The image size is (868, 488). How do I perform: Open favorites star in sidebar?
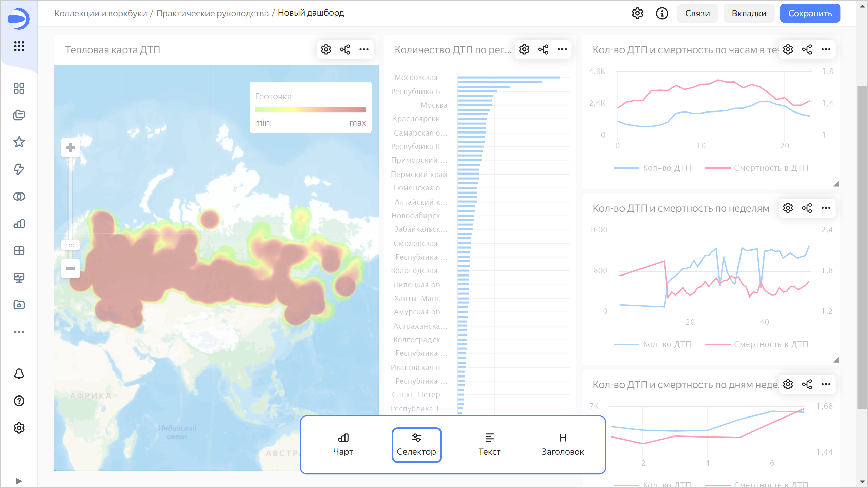point(19,142)
